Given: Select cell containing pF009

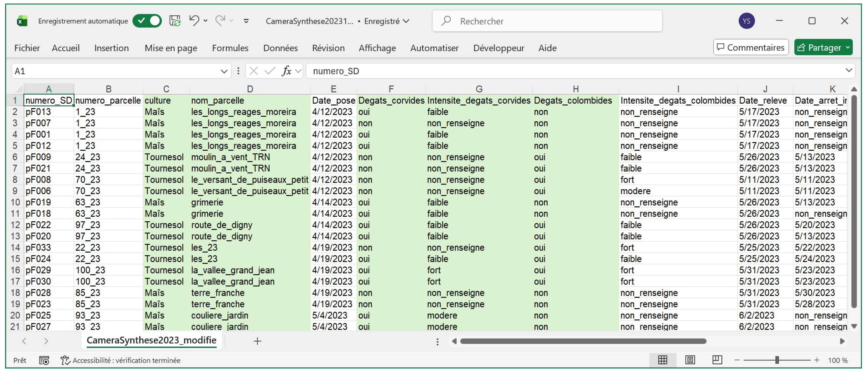Looking at the screenshot, I should point(49,157).
